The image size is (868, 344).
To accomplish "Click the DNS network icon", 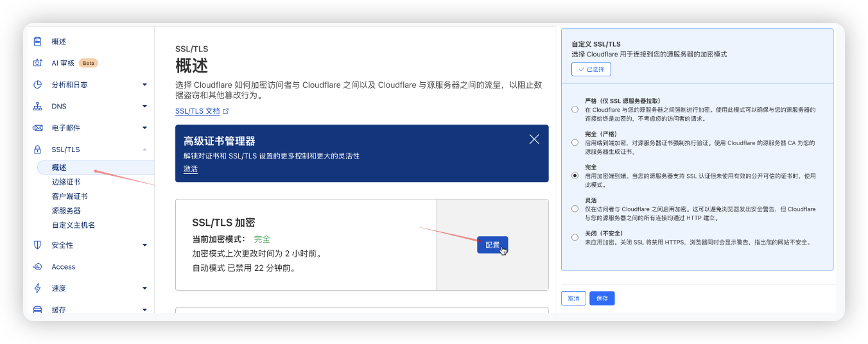I will point(38,107).
